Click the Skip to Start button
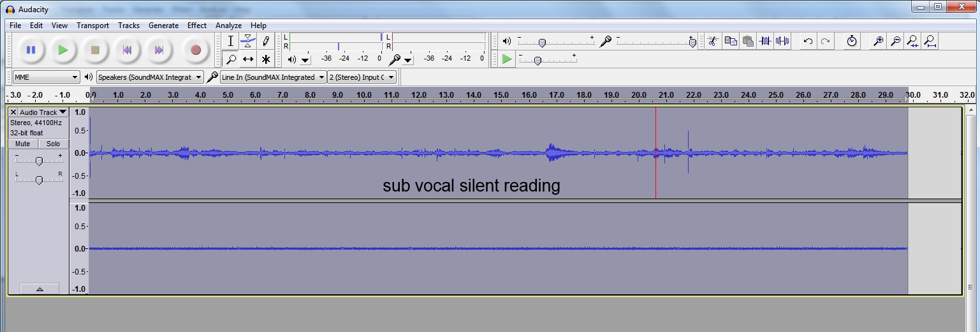This screenshot has height=332, width=980. [127, 50]
